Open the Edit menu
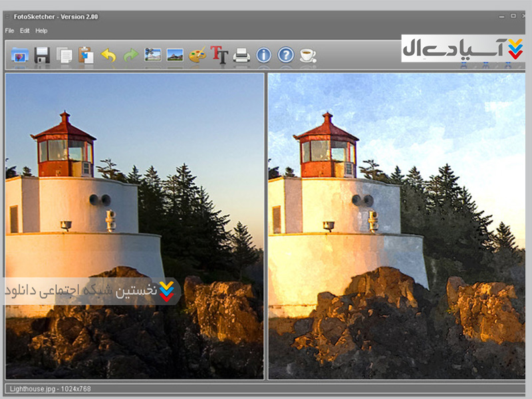Image resolution: width=532 pixels, height=399 pixels. [x=25, y=31]
